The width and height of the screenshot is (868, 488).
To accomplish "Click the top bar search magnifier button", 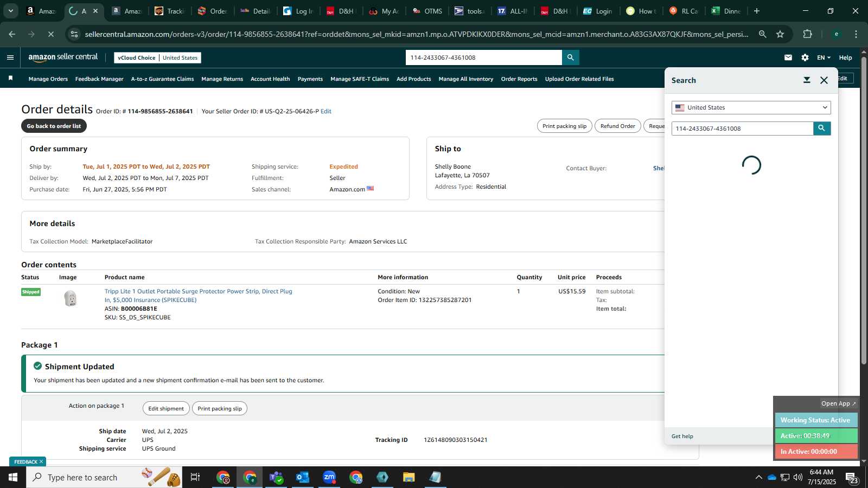I will click(570, 57).
